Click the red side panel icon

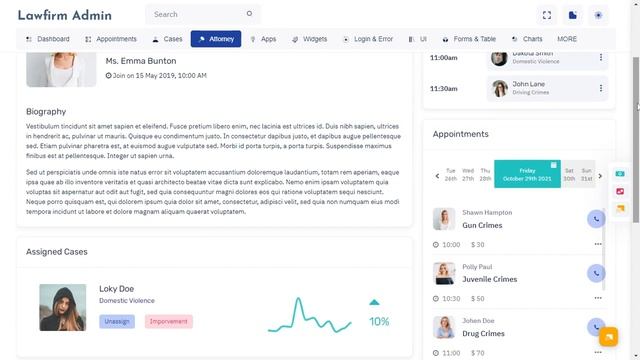pos(620,191)
